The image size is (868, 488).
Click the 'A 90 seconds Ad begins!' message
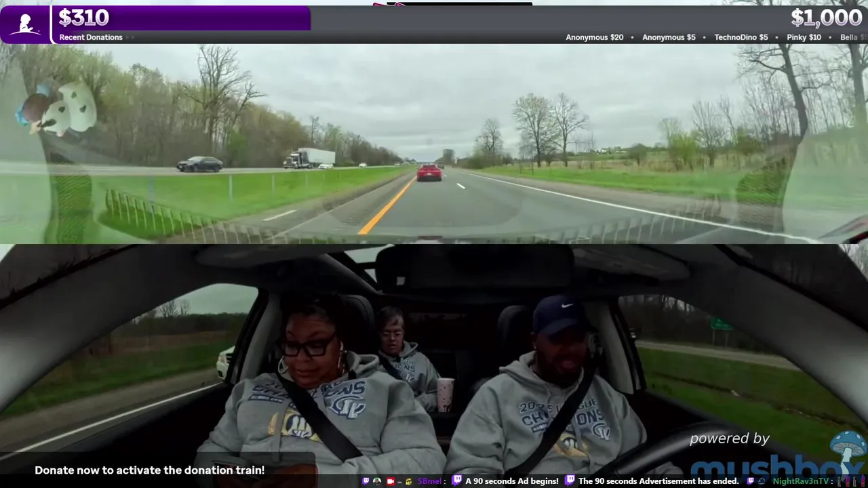click(512, 481)
